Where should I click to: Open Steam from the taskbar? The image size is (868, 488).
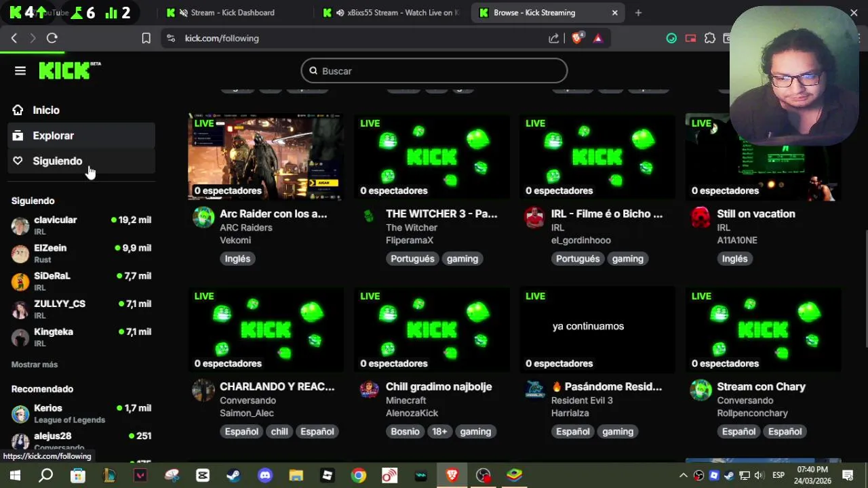click(233, 475)
